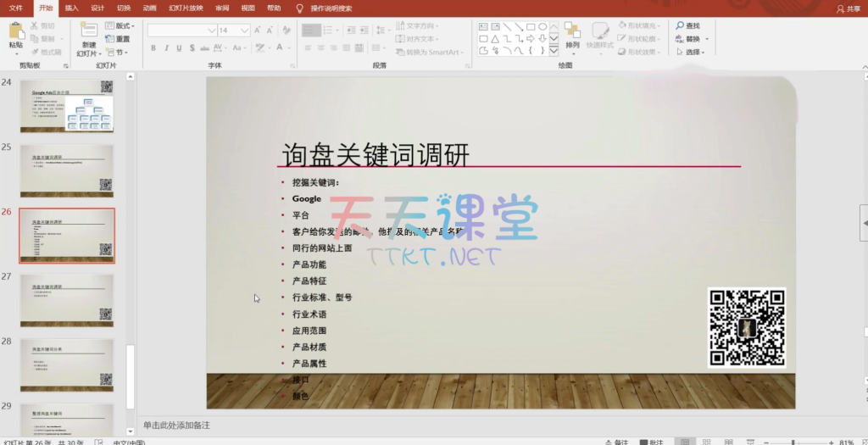Click the Notes (备注) button in status bar

click(x=618, y=442)
